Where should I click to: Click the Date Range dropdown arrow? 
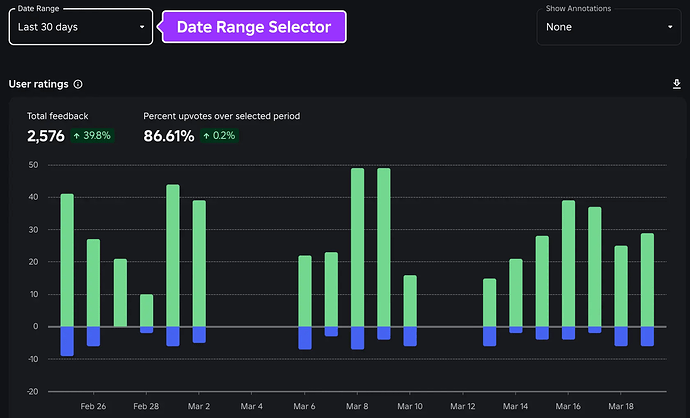[x=142, y=27]
